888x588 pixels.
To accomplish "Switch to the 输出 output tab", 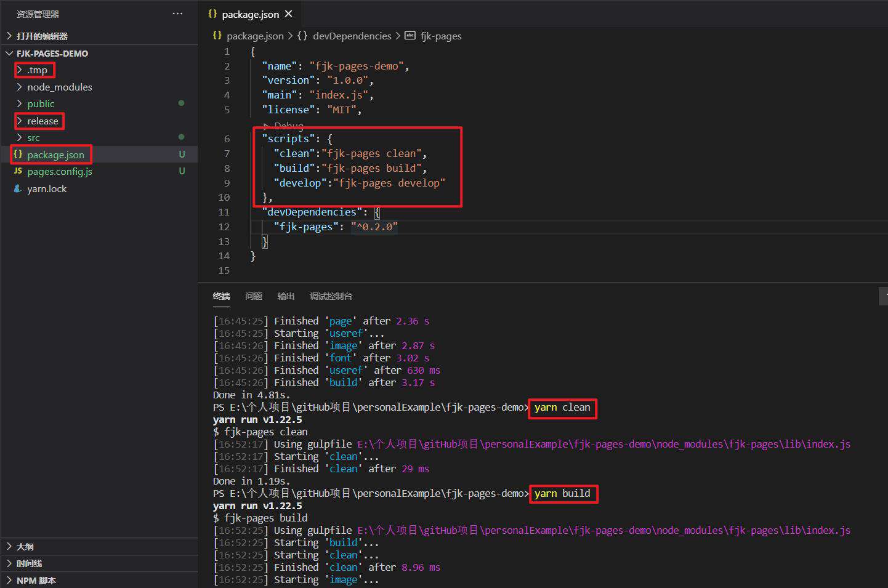I will tap(286, 296).
